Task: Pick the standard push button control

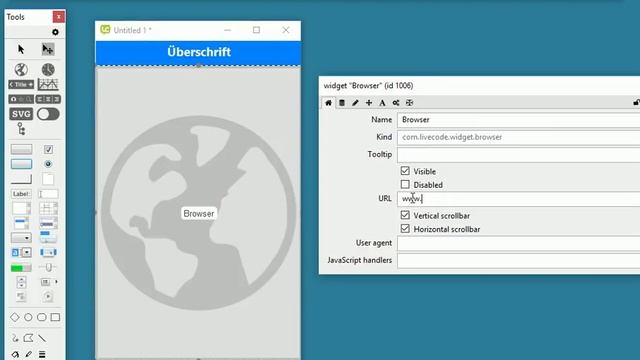Action: 21,149
